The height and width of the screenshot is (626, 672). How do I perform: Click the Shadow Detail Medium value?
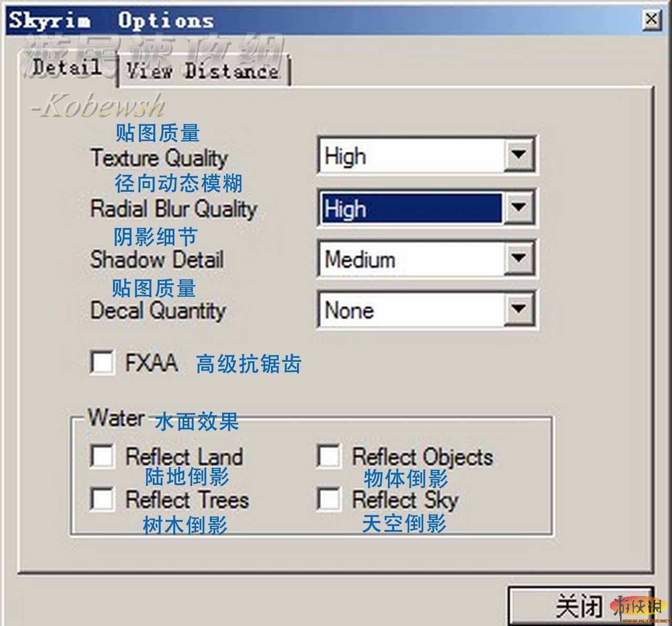click(x=412, y=258)
